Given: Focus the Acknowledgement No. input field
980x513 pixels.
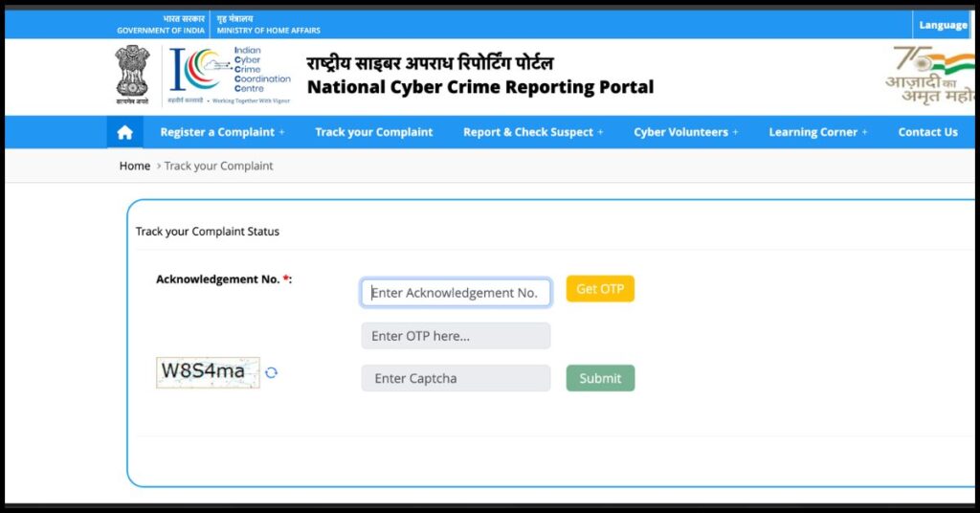Looking at the screenshot, I should pos(456,293).
